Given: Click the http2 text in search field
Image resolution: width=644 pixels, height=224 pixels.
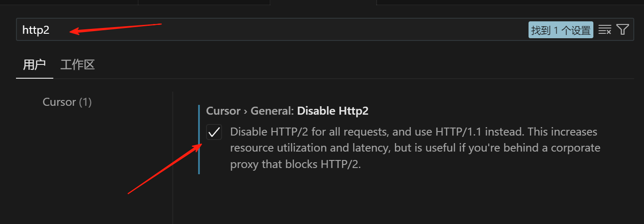Looking at the screenshot, I should 36,30.
